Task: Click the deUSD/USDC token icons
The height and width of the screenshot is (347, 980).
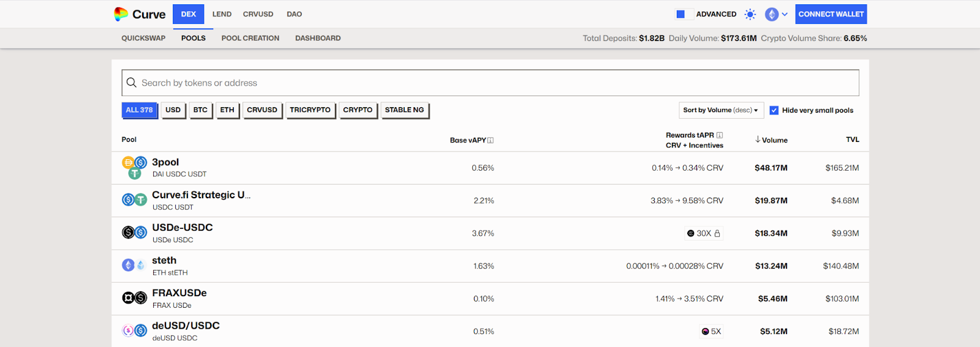Action: 135,330
